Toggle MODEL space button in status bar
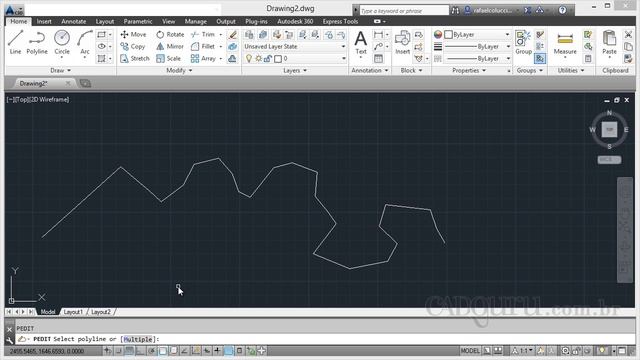This screenshot has height=360, width=640. pyautogui.click(x=470, y=351)
